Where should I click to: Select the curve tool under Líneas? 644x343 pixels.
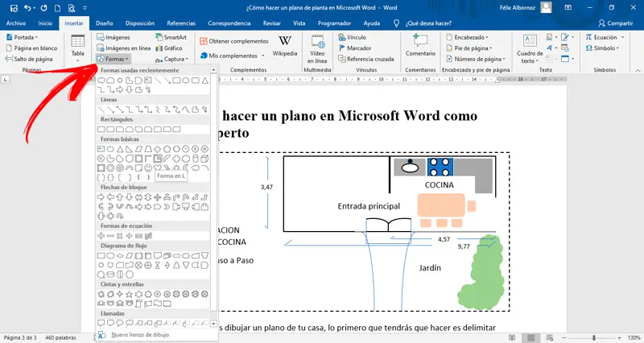(186, 110)
